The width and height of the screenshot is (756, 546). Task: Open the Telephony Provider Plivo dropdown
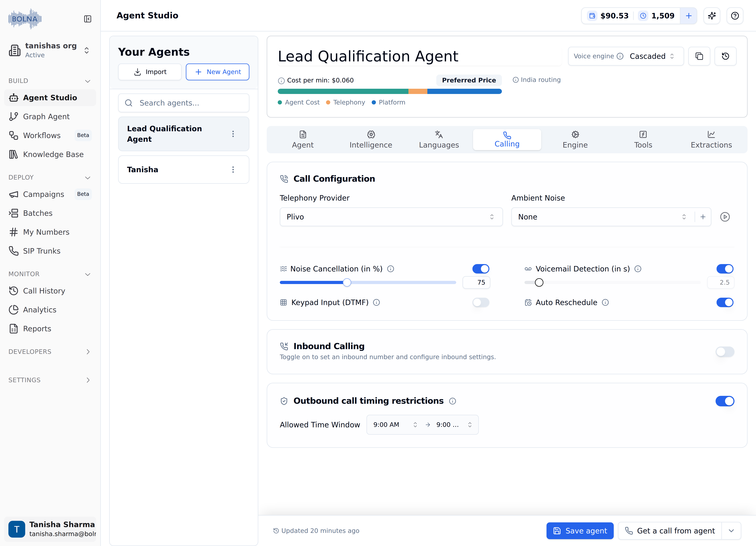pos(391,217)
